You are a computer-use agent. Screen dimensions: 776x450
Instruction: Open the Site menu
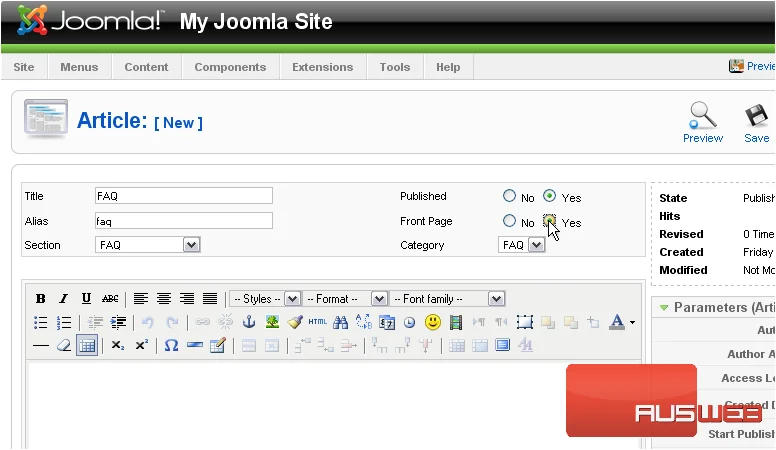click(x=24, y=67)
